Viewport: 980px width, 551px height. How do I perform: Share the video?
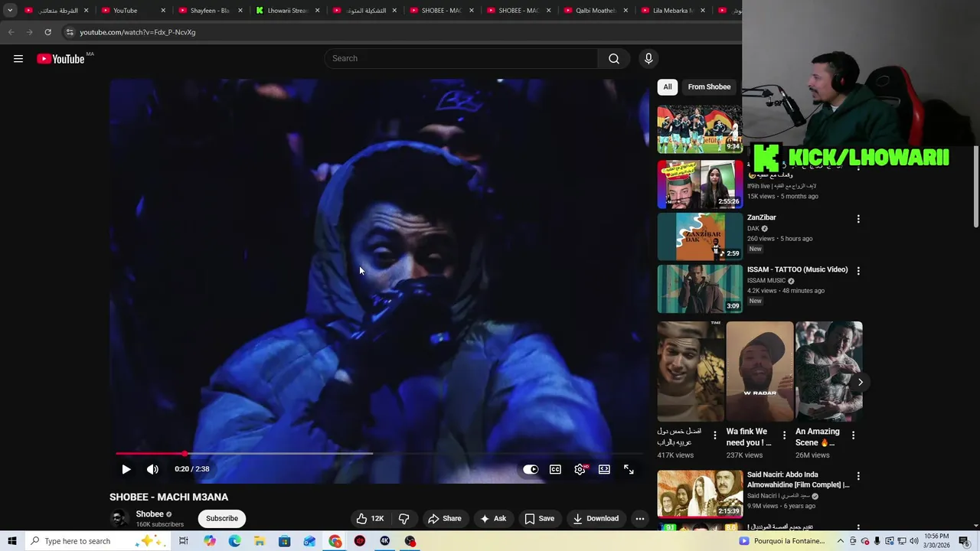445,519
